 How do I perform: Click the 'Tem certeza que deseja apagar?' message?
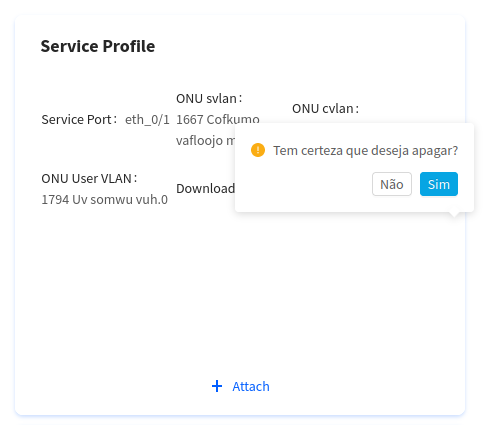point(366,150)
